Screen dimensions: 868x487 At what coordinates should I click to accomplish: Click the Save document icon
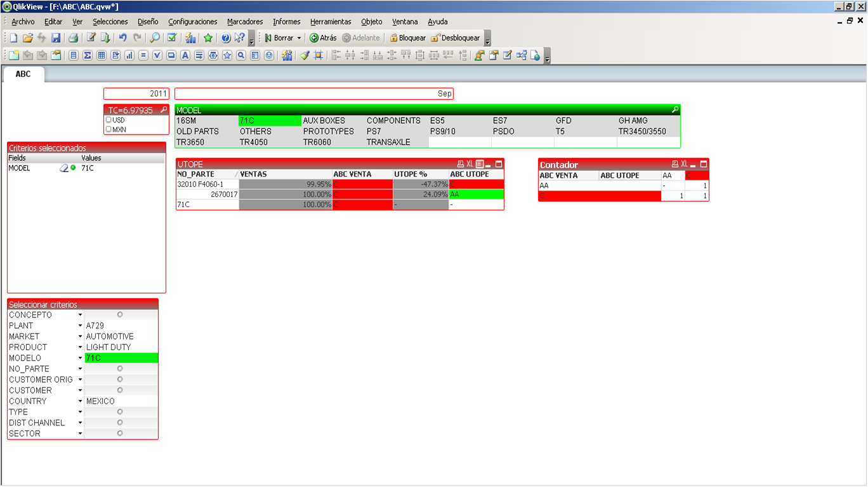point(56,38)
